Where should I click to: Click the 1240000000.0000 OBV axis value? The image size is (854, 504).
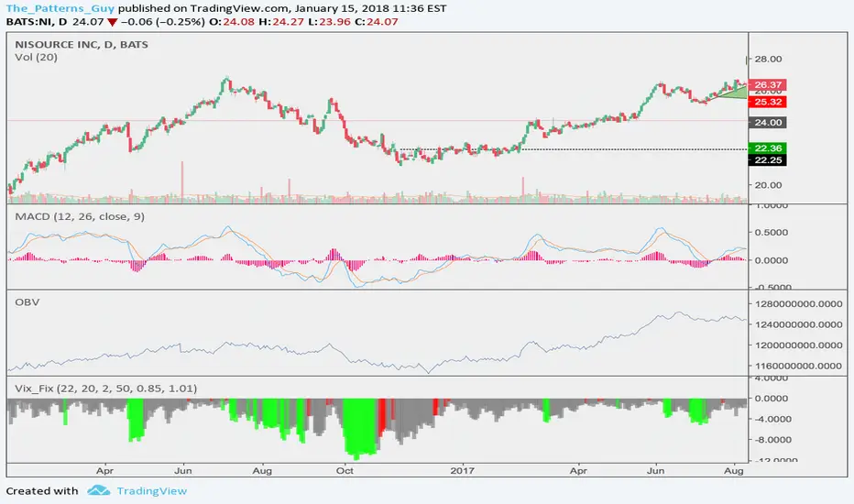[x=798, y=324]
